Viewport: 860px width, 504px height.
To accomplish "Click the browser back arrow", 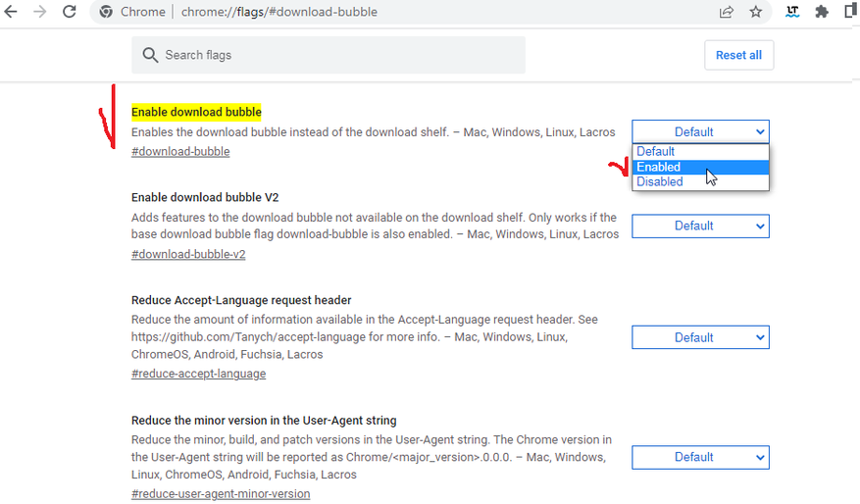I will point(12,13).
